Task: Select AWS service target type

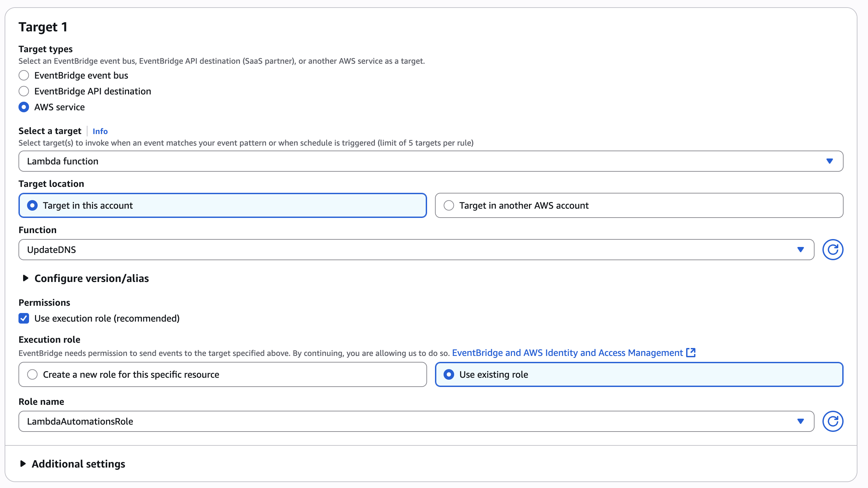Action: tap(23, 107)
